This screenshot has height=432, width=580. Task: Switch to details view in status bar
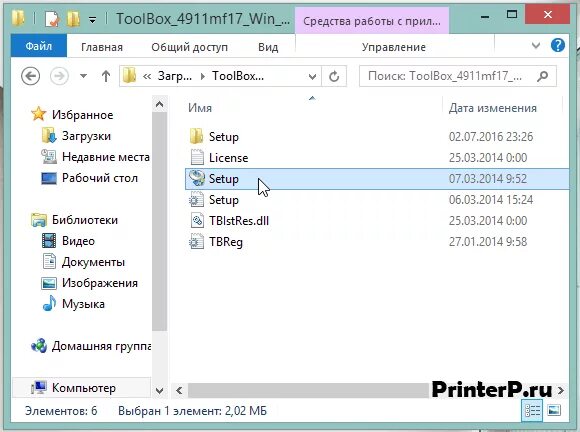(x=532, y=410)
